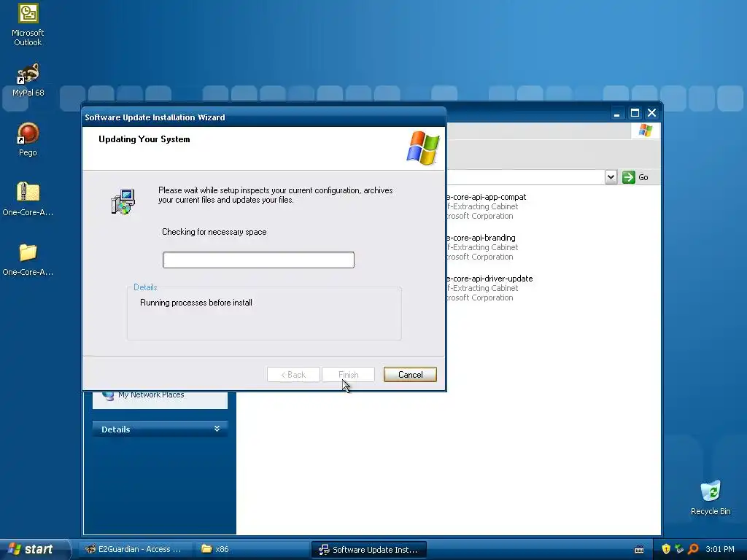Screen dimensions: 747x560
Task: Switch to E2Guardian taskbar window
Action: pyautogui.click(x=136, y=549)
